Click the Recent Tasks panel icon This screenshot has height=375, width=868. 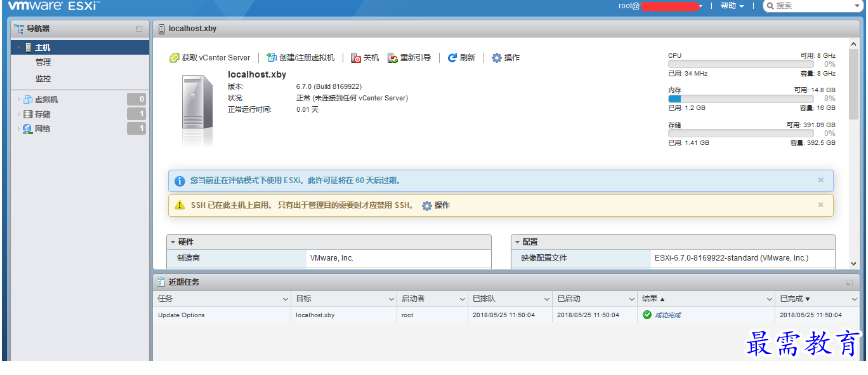[x=161, y=282]
